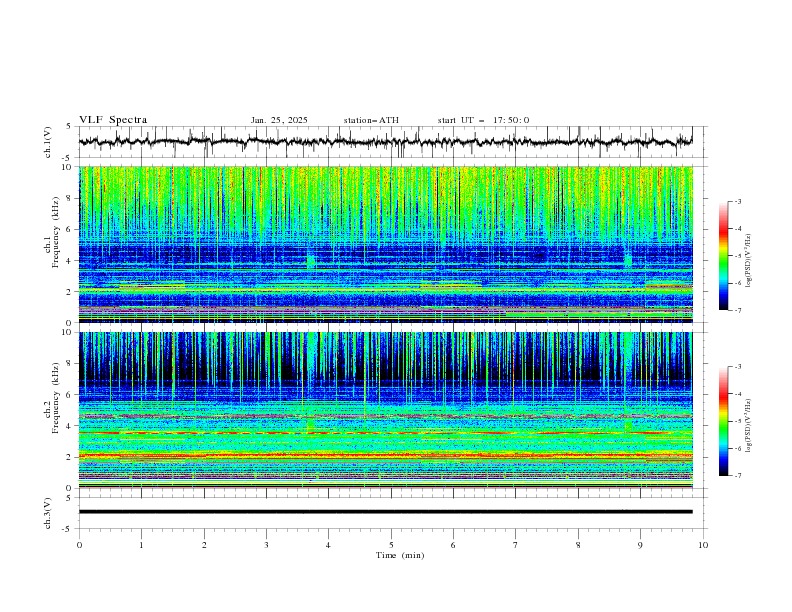Click the "start UT = 17:50:0" label
792x612 pixels.
(483, 120)
